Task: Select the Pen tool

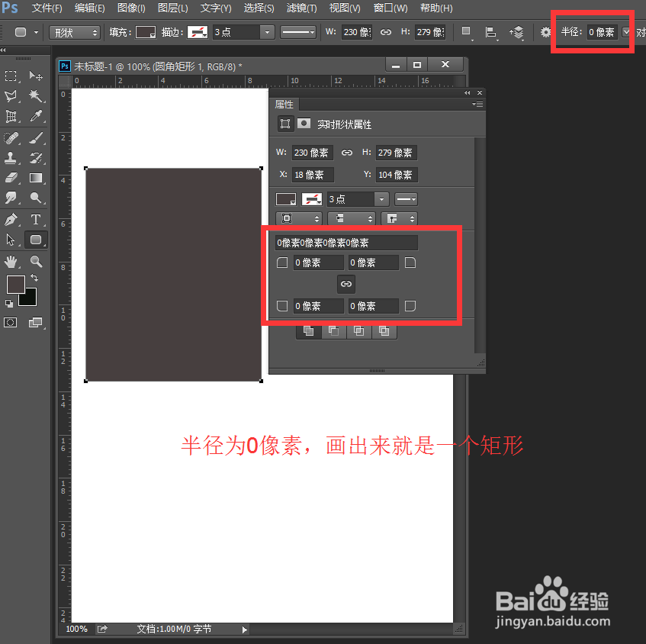Action: coord(11,220)
